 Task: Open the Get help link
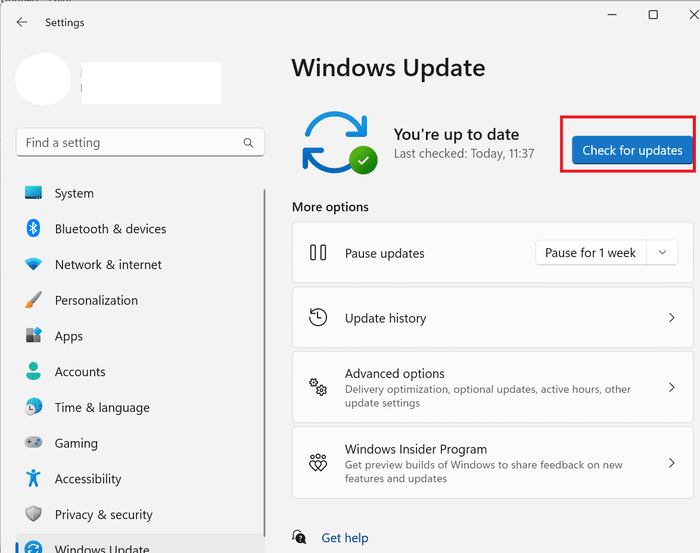click(345, 538)
